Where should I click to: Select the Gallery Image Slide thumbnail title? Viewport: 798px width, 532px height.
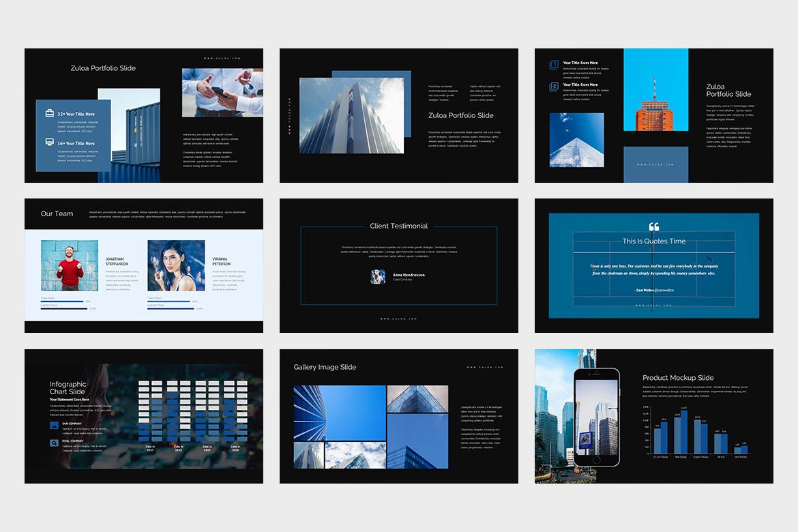pyautogui.click(x=325, y=367)
